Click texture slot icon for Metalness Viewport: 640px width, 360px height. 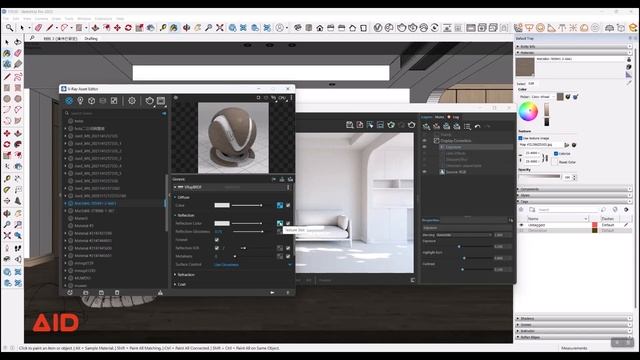tap(280, 256)
